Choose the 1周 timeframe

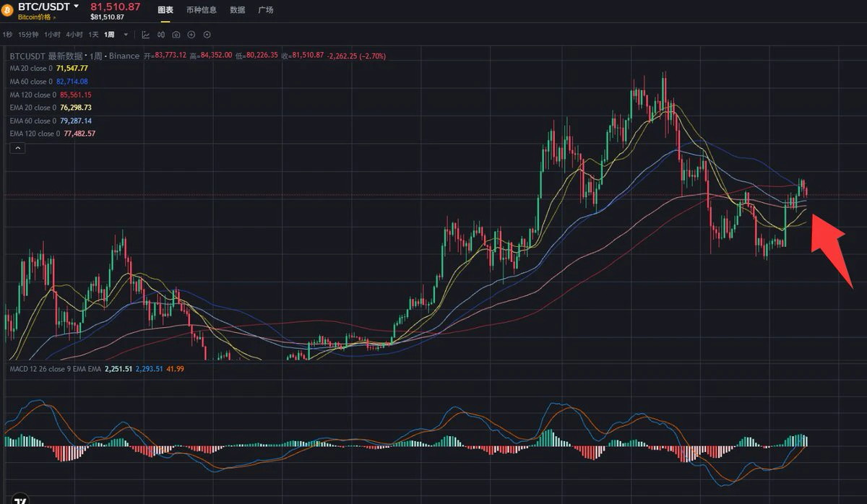[x=109, y=35]
